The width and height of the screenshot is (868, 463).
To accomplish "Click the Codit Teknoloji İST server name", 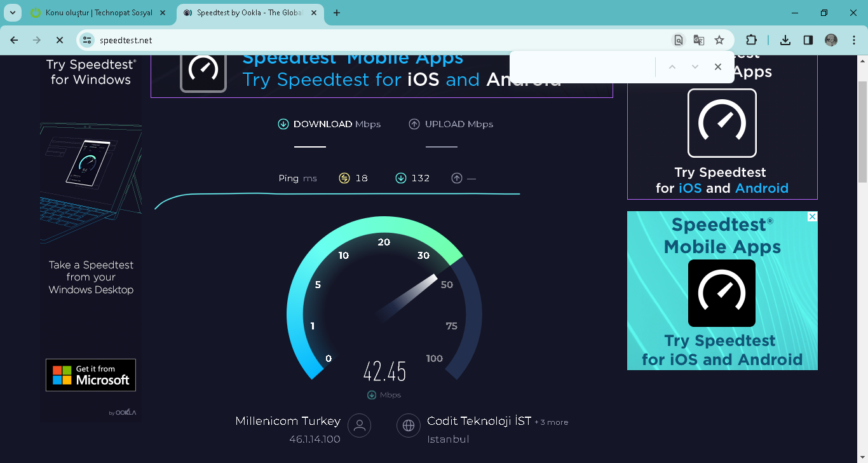I will tap(479, 421).
